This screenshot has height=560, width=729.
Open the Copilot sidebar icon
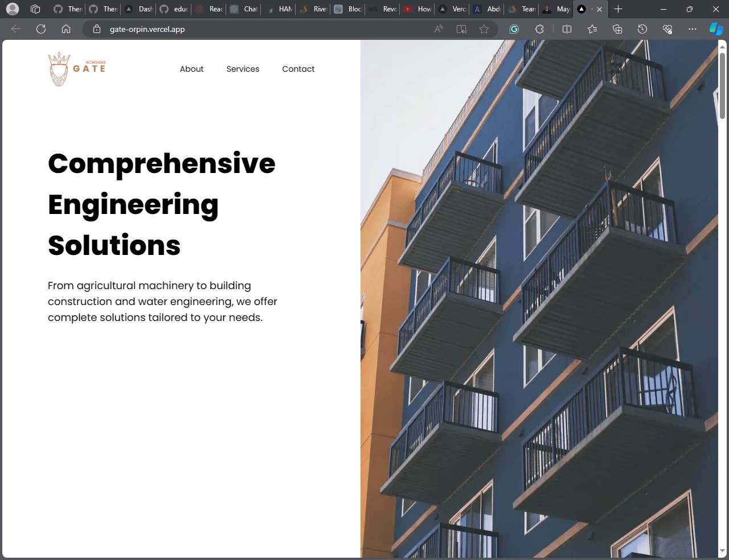[x=716, y=29]
